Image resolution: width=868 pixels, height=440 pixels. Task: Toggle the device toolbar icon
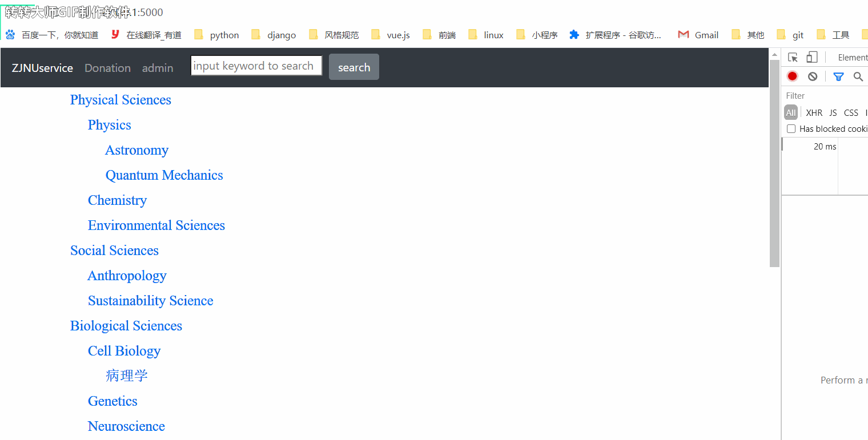811,57
